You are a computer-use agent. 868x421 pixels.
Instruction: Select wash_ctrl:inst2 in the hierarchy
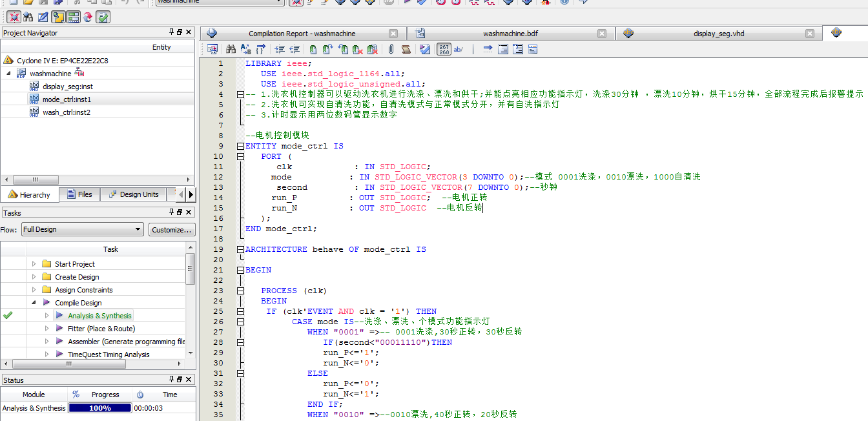(66, 112)
